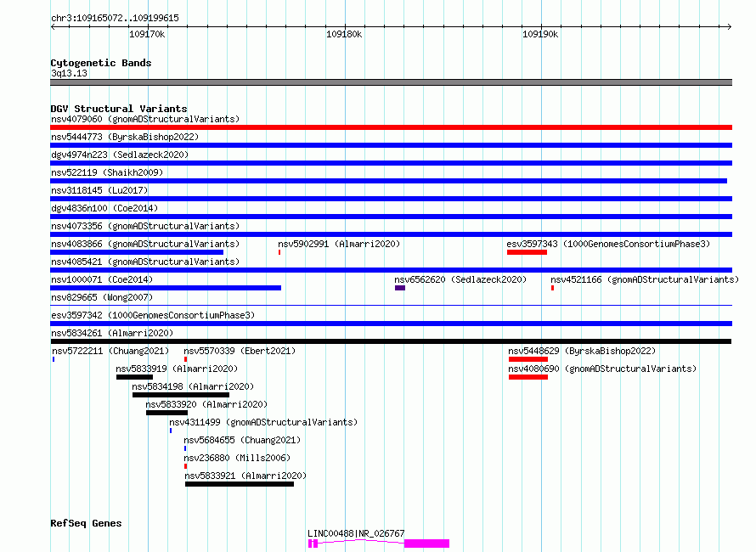This screenshot has width=756, height=552.
Task: Click the nsv4079060 gnomAD variant label
Action: 145,119
